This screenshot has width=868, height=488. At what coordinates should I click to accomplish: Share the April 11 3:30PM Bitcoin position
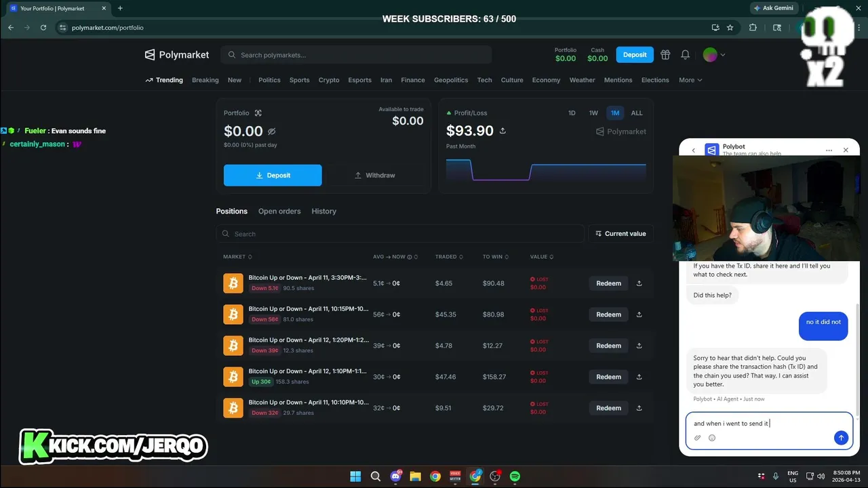pos(639,283)
